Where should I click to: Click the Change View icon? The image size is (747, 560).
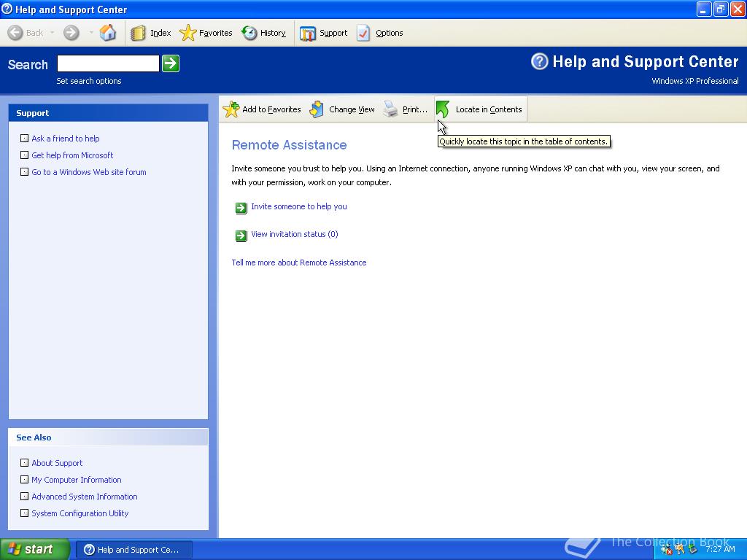click(317, 109)
